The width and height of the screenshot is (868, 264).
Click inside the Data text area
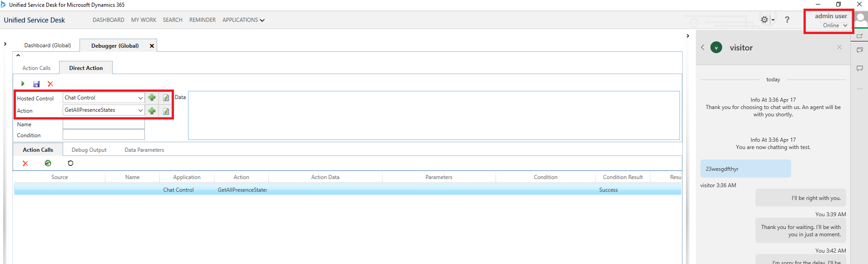[434, 115]
